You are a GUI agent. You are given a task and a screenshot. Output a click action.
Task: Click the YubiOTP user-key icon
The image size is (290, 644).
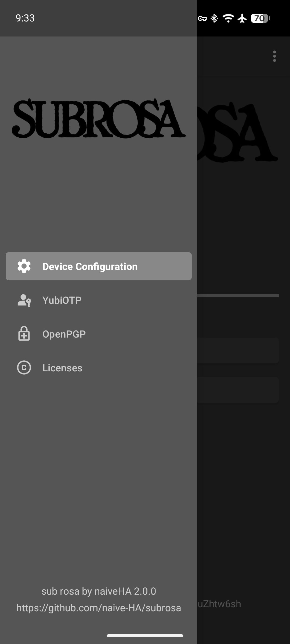pos(24,300)
